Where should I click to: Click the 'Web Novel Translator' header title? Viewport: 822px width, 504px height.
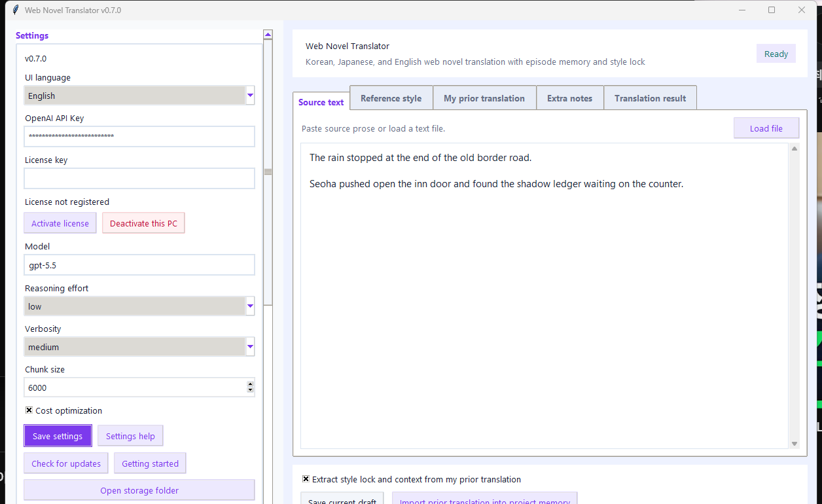tap(348, 46)
